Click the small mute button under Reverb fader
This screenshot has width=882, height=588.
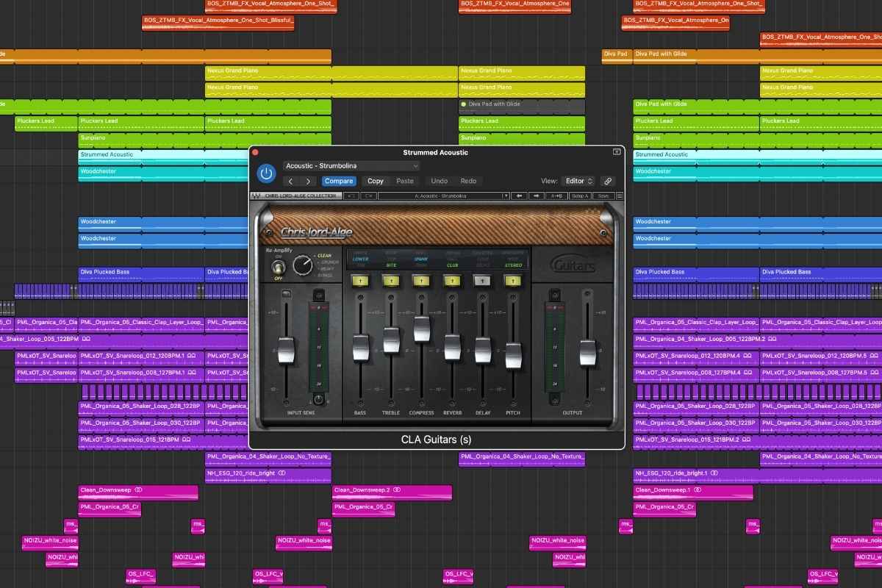click(x=452, y=404)
